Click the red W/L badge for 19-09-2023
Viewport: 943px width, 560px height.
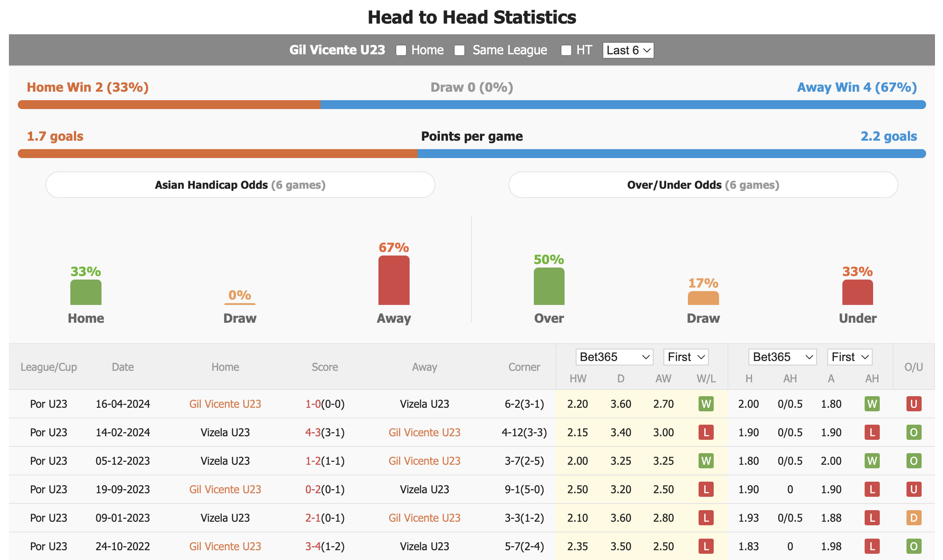[706, 489]
